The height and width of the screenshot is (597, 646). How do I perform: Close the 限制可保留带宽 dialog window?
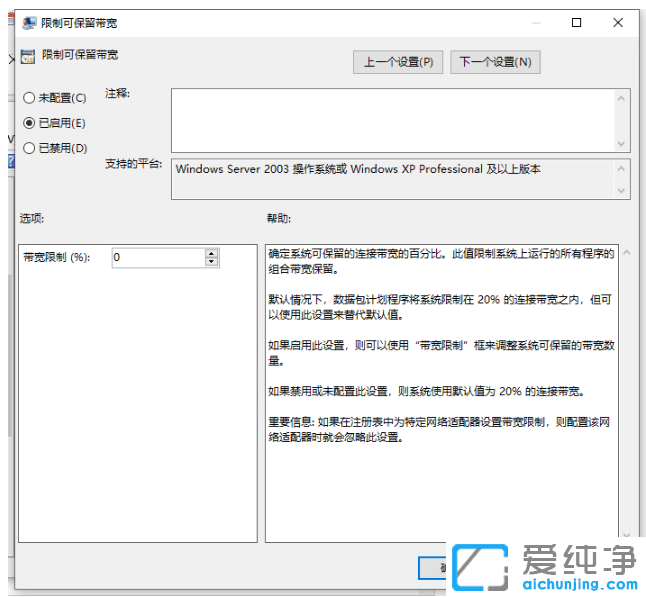pos(621,23)
